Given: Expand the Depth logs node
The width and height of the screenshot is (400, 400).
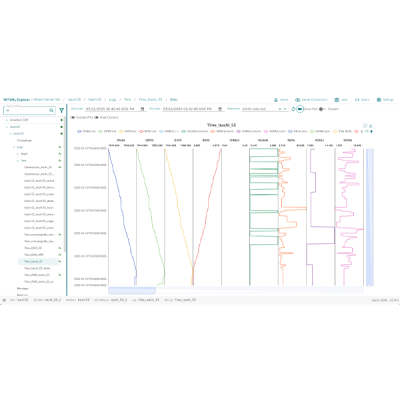Looking at the screenshot, I should tap(18, 154).
